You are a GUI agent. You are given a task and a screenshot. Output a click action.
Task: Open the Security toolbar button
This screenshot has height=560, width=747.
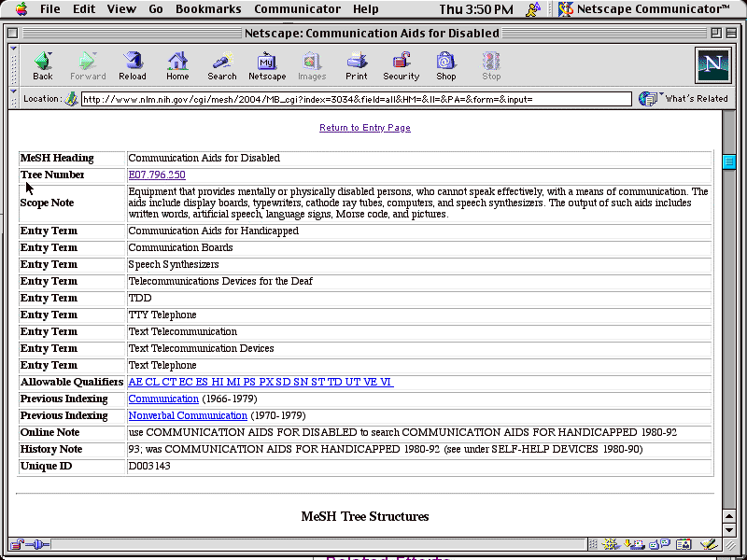click(x=402, y=65)
